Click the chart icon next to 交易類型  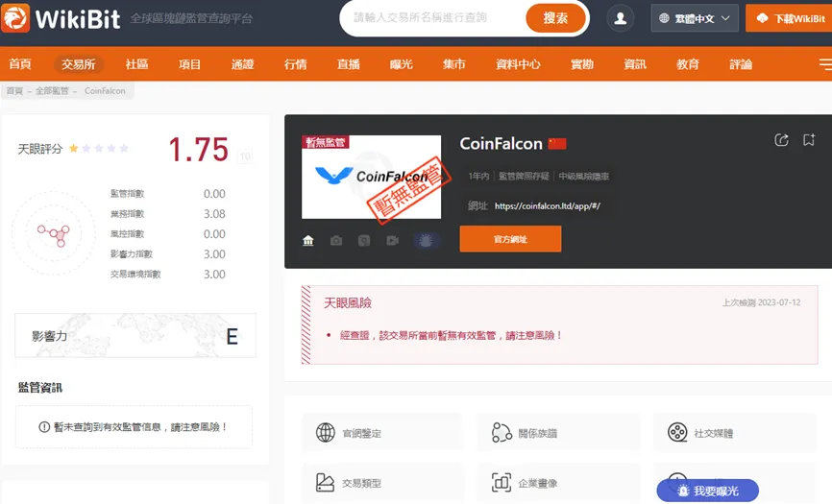(326, 482)
